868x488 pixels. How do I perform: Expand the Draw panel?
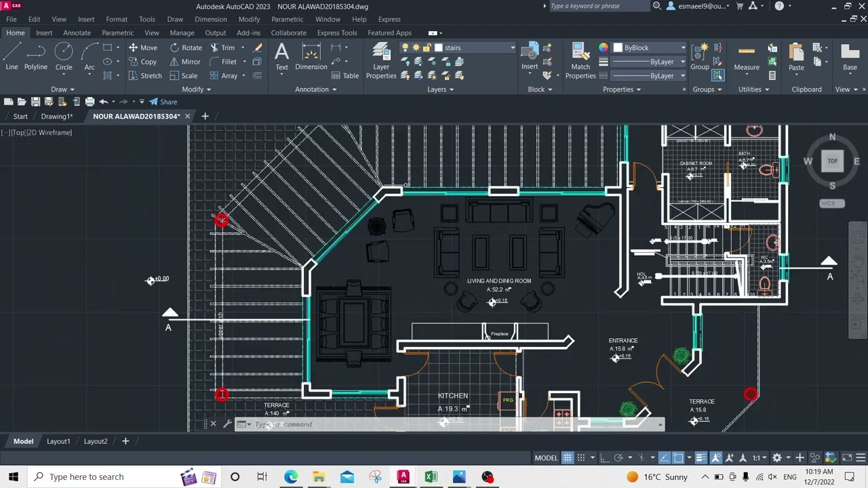coord(62,89)
